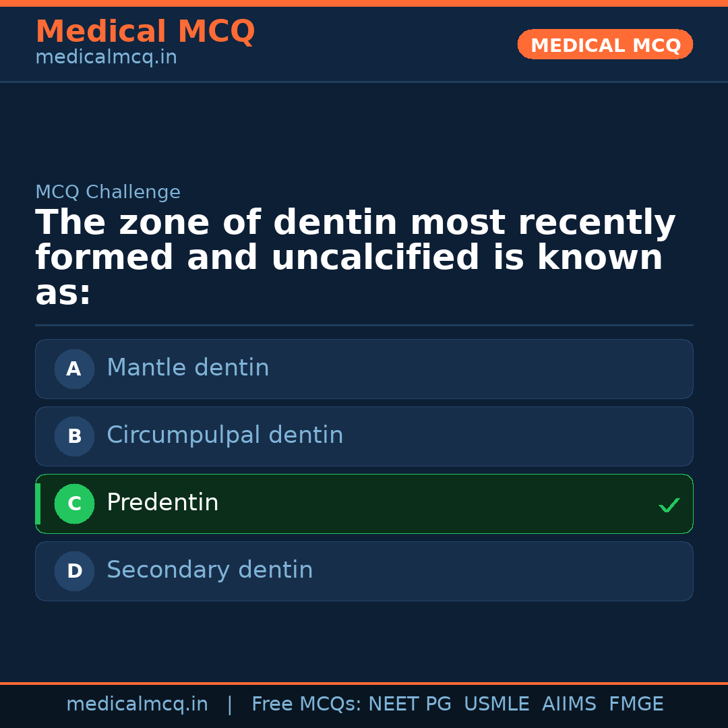The image size is (728, 728).
Task: Click the green letter C circle badge
Action: pyautogui.click(x=74, y=504)
